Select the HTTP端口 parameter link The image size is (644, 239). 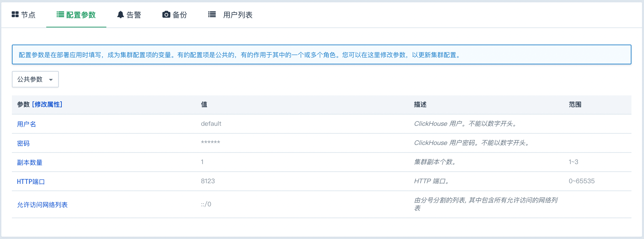point(31,182)
